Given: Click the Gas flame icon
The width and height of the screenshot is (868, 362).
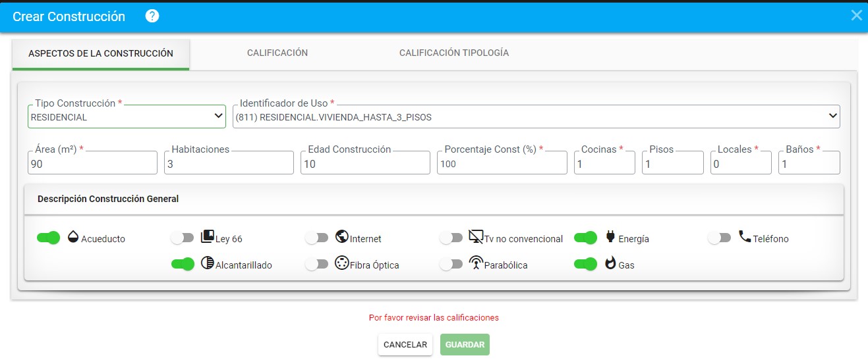Looking at the screenshot, I should pos(610,263).
